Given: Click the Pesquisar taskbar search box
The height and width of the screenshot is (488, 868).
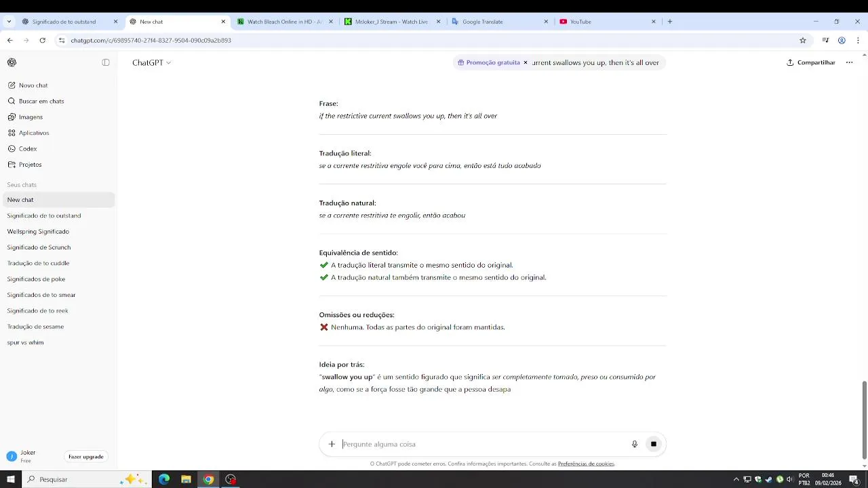Looking at the screenshot, I should (87, 479).
